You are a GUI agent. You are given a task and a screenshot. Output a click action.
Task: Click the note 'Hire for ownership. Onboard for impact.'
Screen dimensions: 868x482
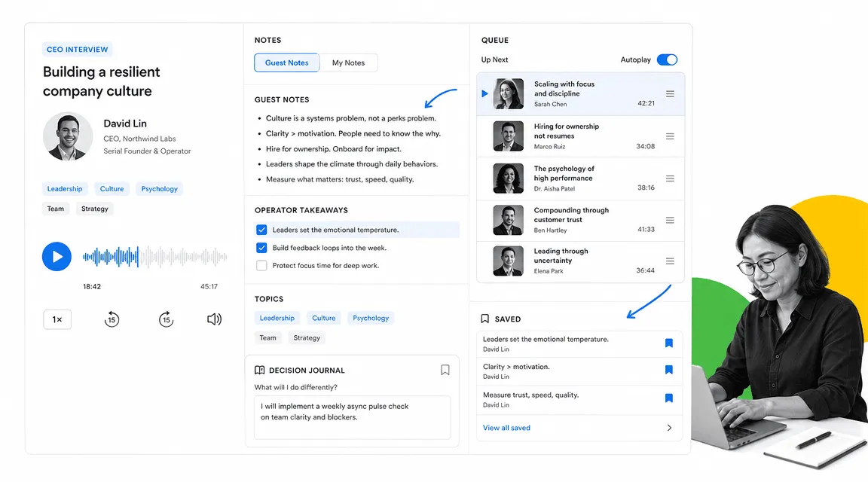pyautogui.click(x=333, y=149)
